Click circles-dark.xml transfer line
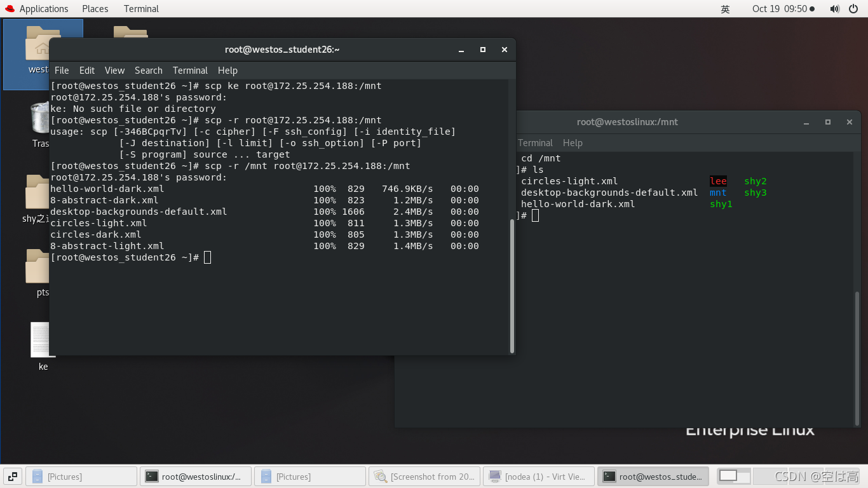The width and height of the screenshot is (868, 488). 264,234
